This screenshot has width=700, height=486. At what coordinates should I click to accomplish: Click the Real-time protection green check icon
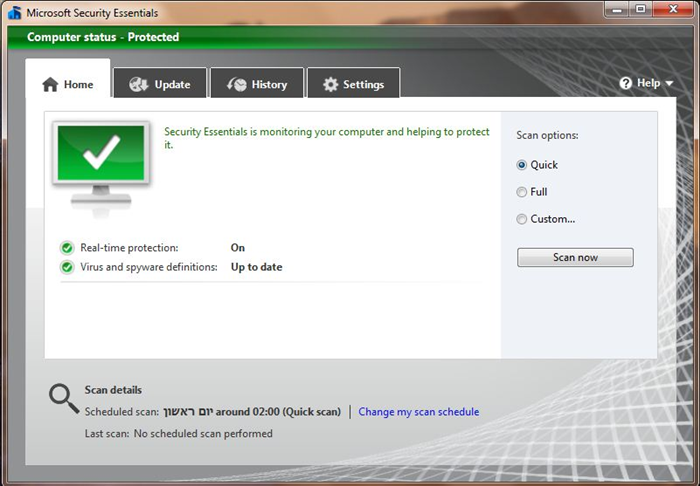coord(67,248)
